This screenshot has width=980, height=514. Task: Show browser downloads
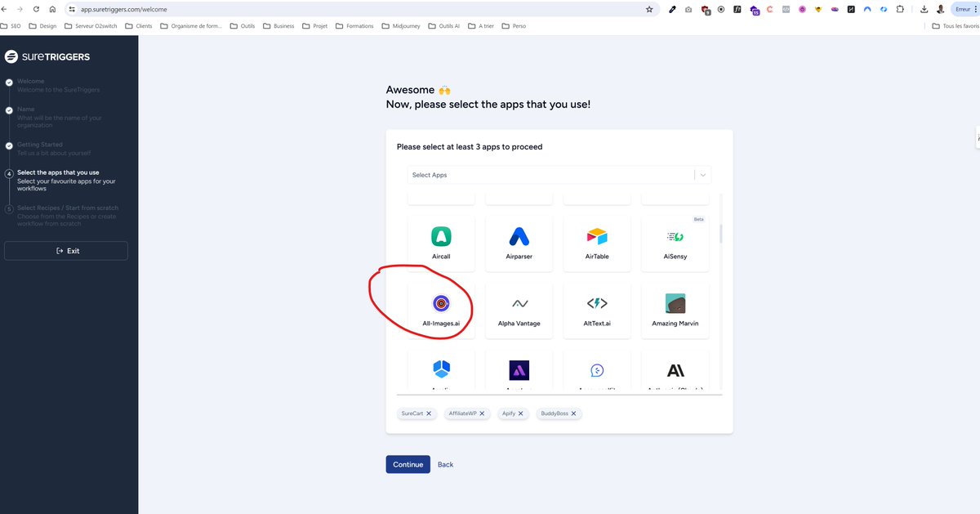click(924, 10)
